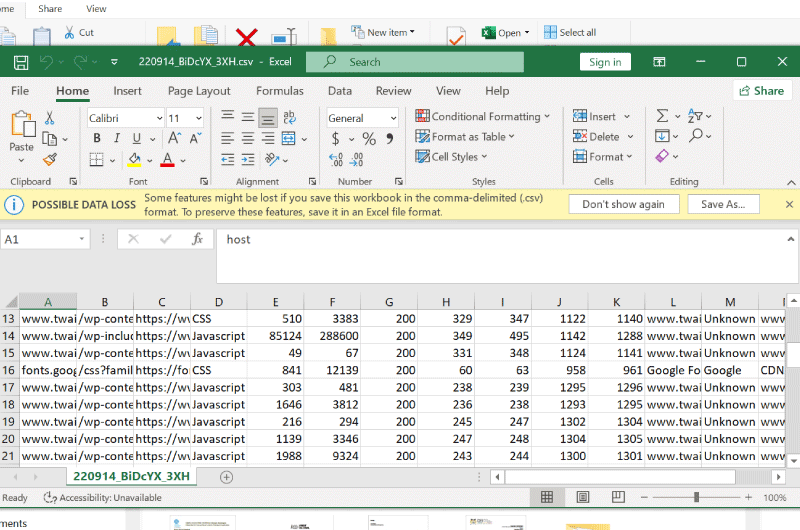Open Customize Quick Access Toolbar arrow
The image size is (800, 530).
pyautogui.click(x=114, y=62)
